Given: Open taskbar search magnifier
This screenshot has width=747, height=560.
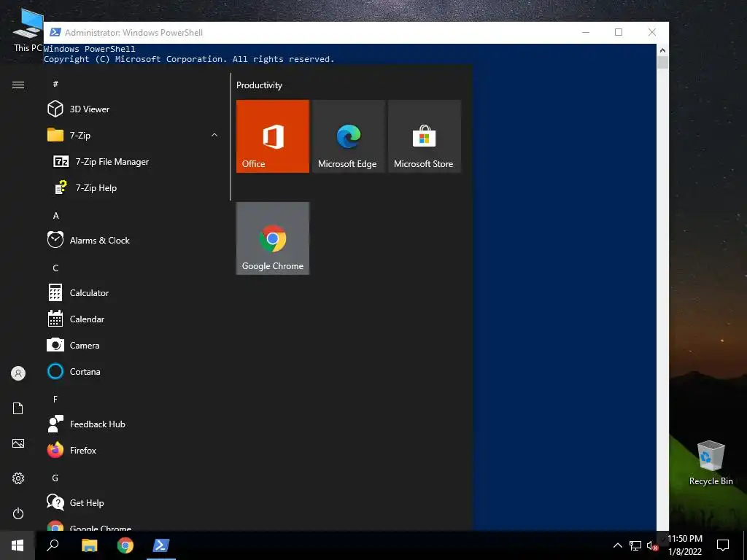Looking at the screenshot, I should pos(53,545).
